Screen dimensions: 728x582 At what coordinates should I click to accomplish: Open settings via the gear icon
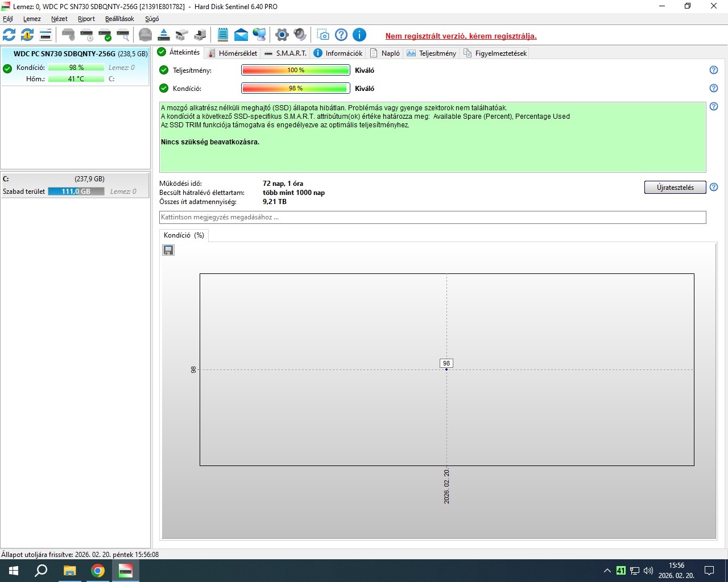click(x=282, y=35)
